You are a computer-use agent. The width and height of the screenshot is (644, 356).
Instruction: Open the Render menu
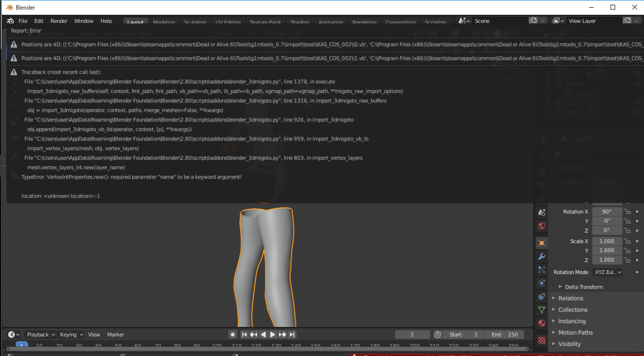pos(59,21)
